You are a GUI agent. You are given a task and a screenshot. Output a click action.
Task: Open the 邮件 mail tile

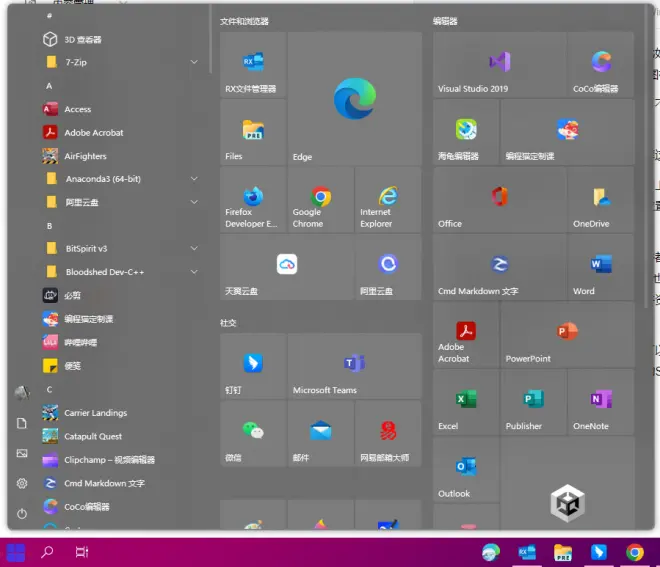point(321,434)
